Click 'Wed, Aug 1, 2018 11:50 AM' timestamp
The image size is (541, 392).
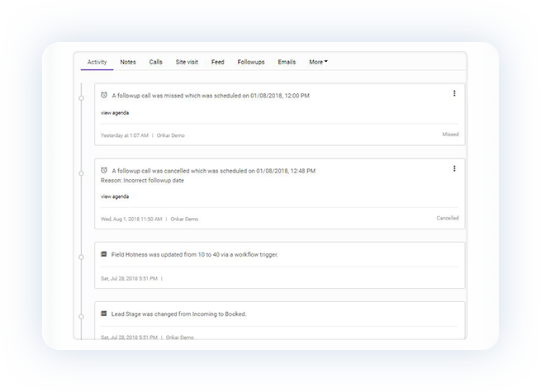coord(131,220)
